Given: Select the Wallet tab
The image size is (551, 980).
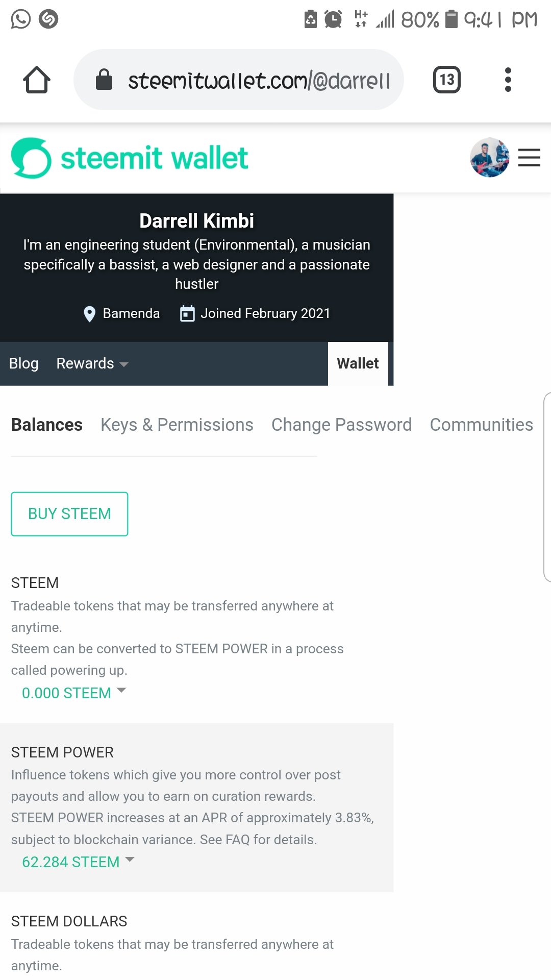Looking at the screenshot, I should click(358, 363).
